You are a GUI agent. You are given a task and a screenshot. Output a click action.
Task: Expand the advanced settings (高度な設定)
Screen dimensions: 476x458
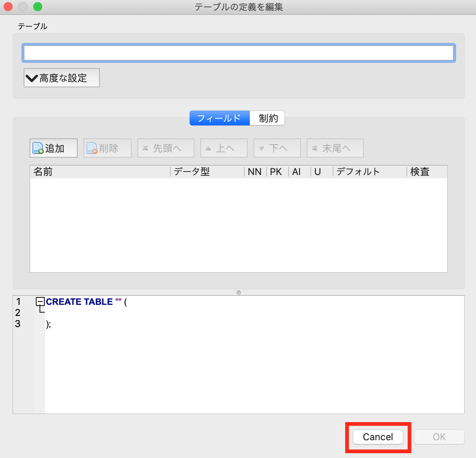[62, 78]
